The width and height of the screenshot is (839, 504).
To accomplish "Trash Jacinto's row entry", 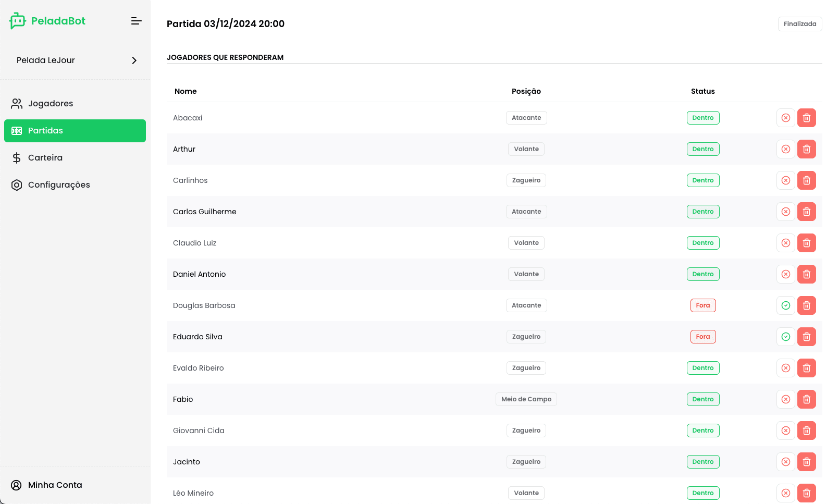I will click(x=806, y=462).
